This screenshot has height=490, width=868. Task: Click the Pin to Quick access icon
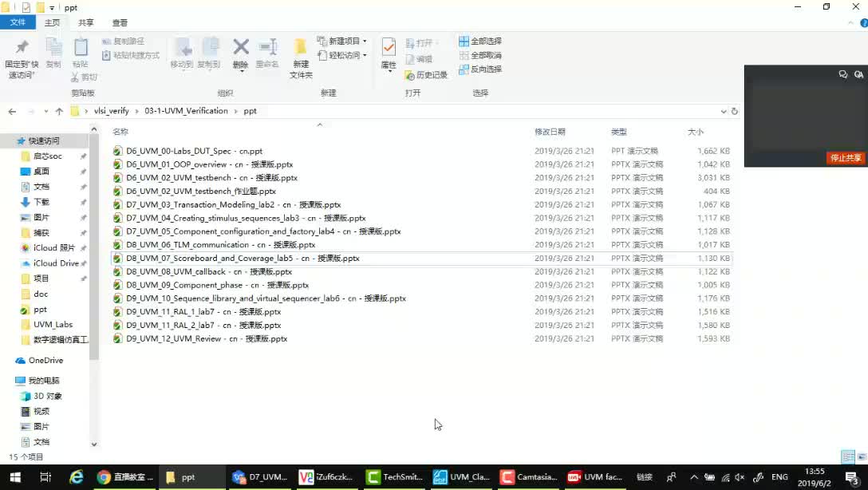pyautogui.click(x=22, y=48)
